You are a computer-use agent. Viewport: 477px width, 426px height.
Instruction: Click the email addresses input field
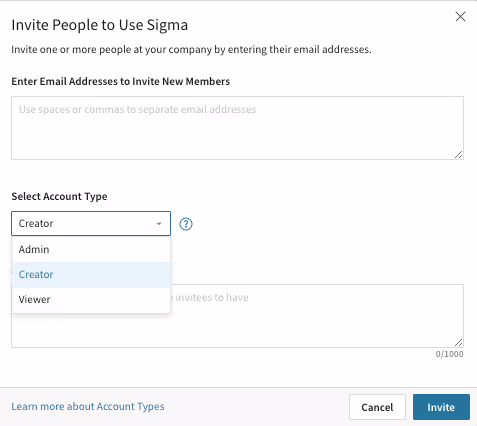[237, 128]
